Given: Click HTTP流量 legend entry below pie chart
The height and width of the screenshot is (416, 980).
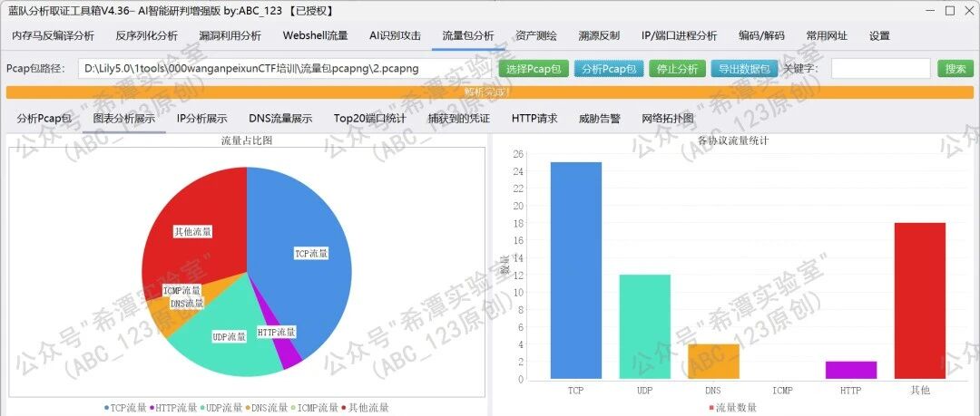Looking at the screenshot, I should [173, 408].
